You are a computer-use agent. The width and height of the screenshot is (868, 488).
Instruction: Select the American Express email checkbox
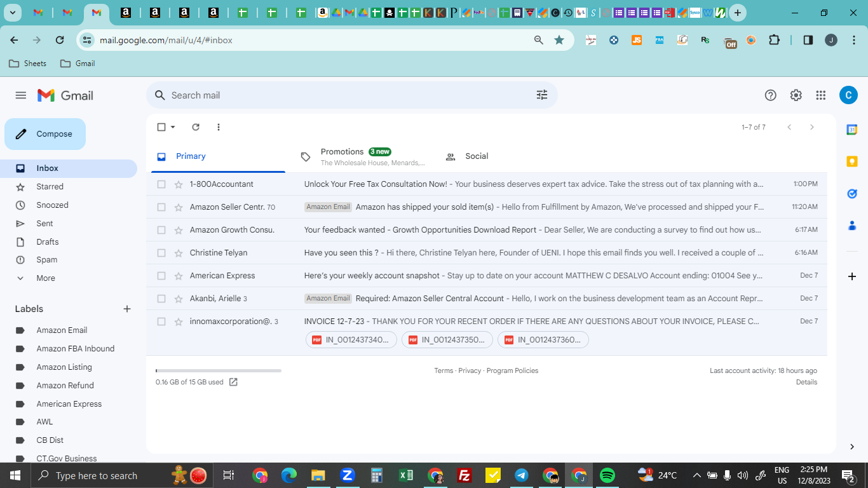click(x=161, y=276)
